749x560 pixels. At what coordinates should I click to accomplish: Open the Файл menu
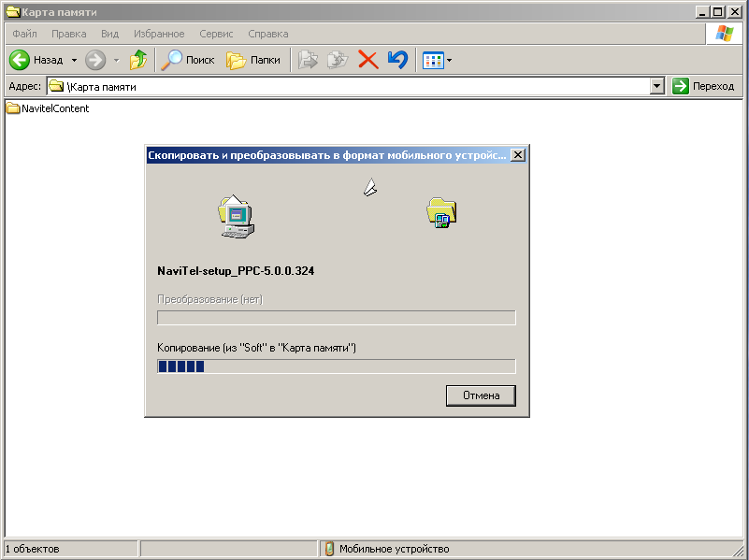tap(25, 34)
